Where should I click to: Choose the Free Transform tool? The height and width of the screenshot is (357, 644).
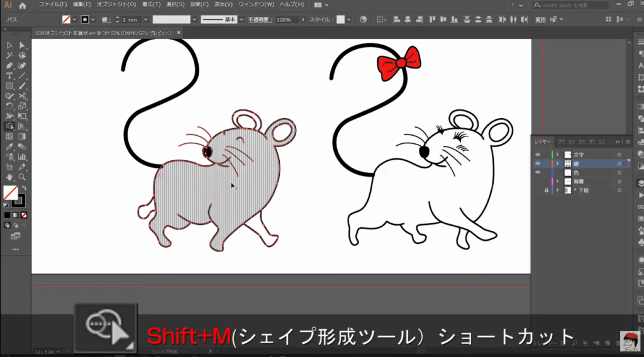pyautogui.click(x=22, y=116)
